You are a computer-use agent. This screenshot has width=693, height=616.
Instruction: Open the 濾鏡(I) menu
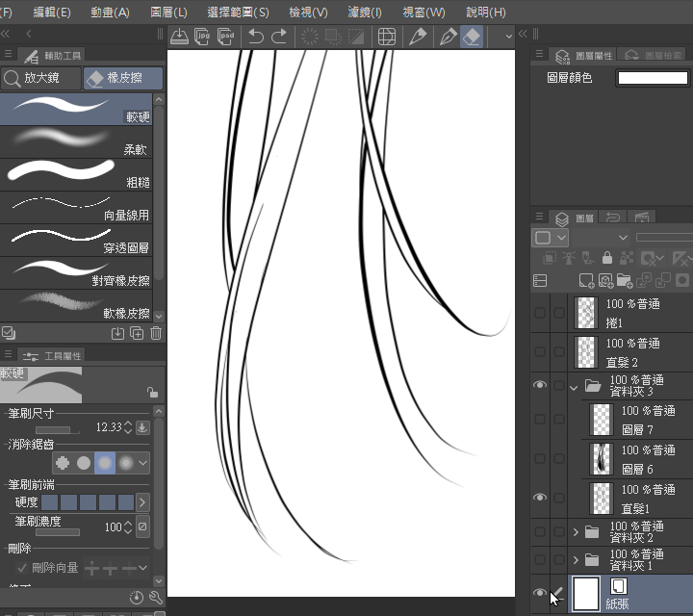(364, 13)
